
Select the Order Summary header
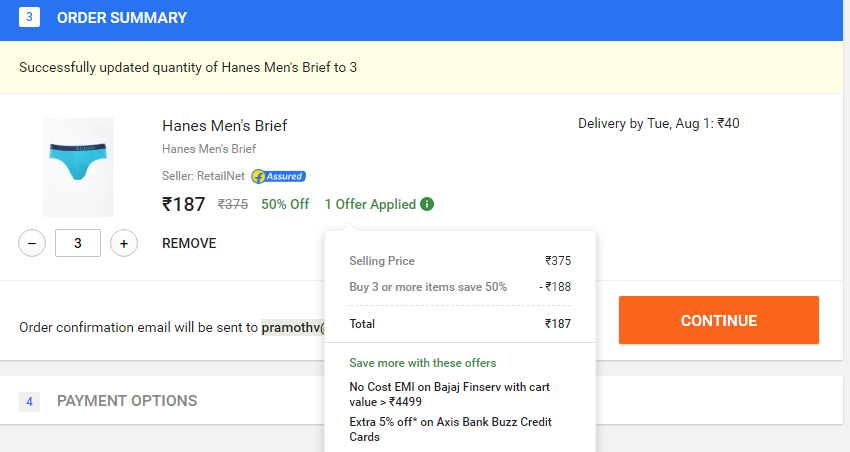(x=122, y=18)
